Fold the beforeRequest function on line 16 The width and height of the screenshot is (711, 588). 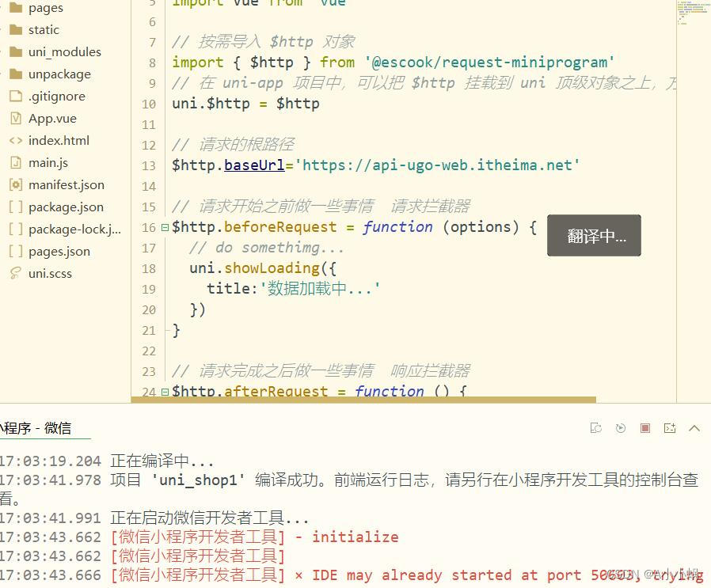click(x=164, y=227)
